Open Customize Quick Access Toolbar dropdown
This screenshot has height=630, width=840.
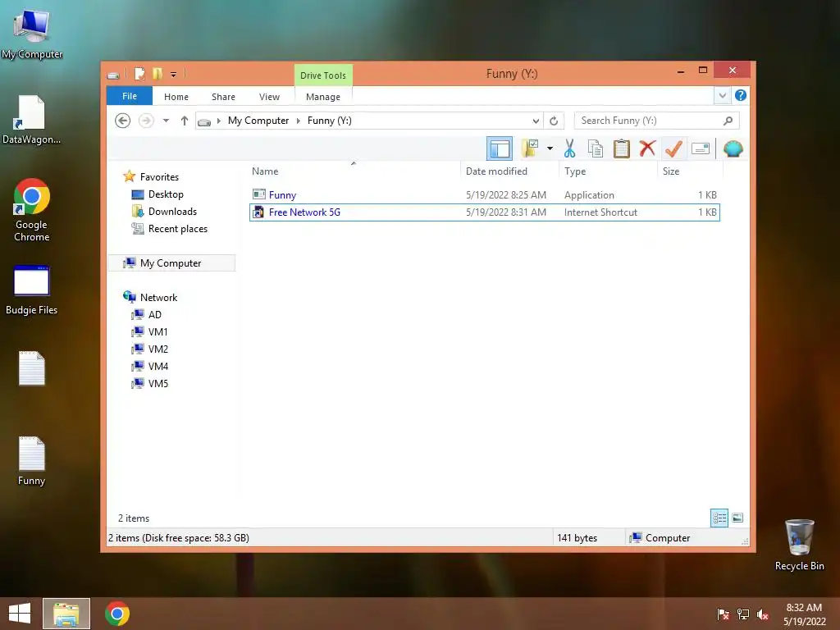[174, 75]
